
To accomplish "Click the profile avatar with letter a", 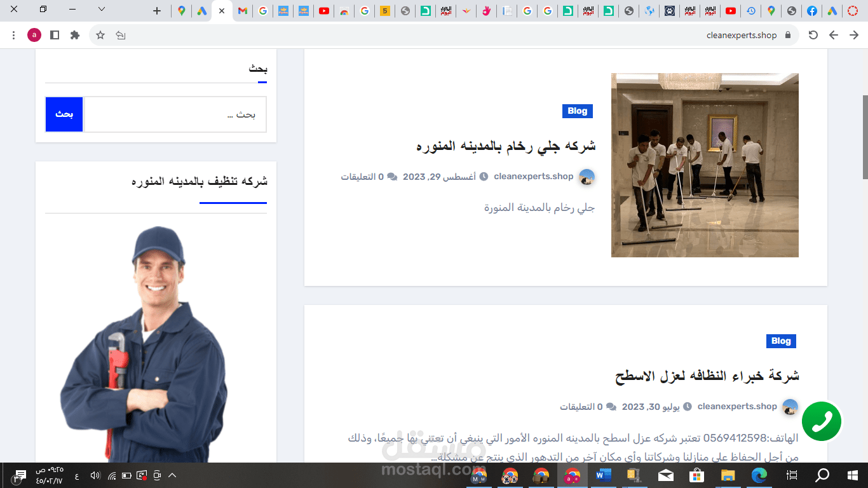I will pos(34,35).
